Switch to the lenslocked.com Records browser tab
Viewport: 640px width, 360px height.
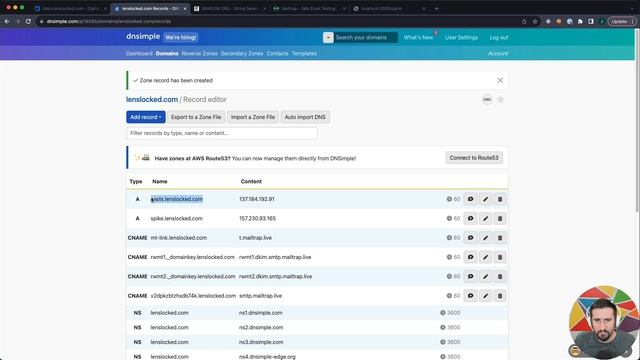pyautogui.click(x=150, y=8)
